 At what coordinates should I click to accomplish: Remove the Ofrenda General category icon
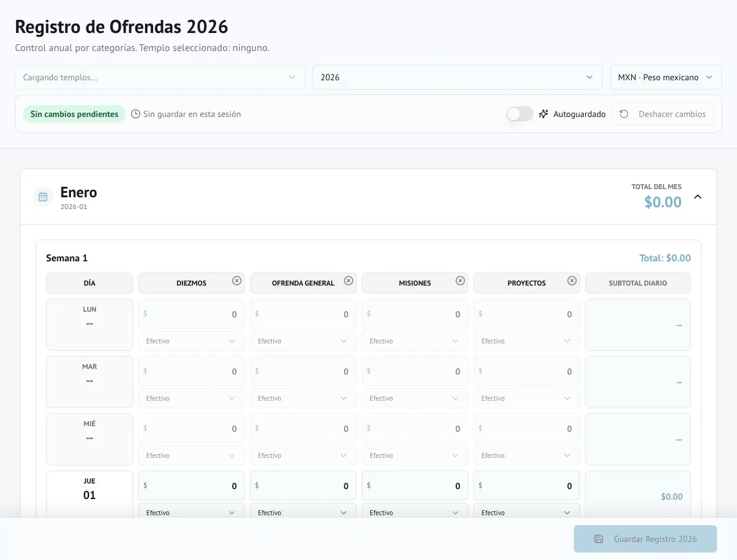[349, 281]
